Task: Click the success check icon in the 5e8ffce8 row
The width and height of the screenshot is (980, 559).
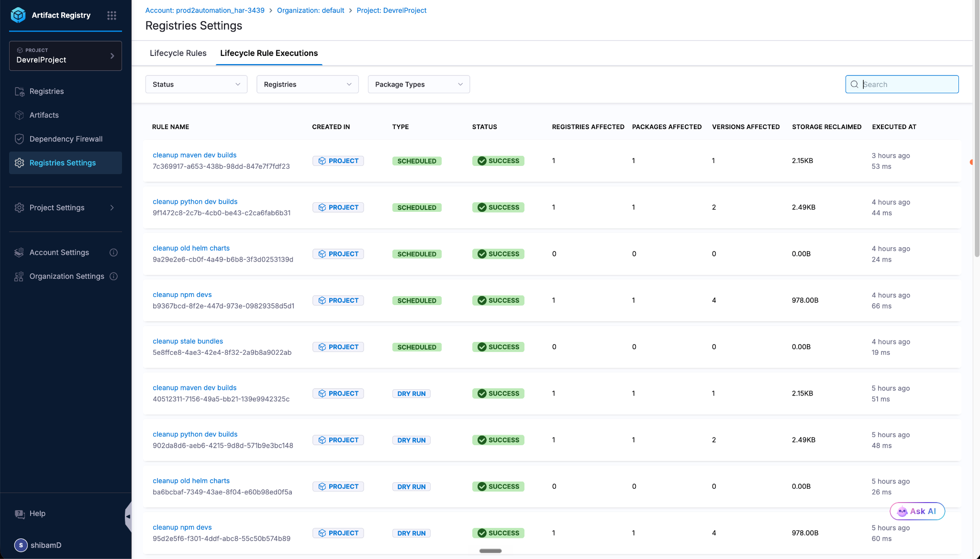Action: coord(482,347)
